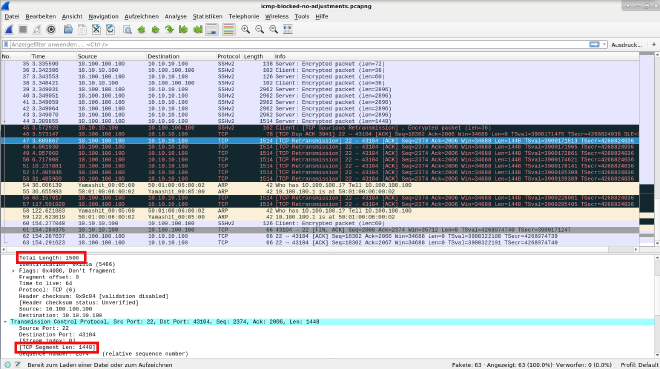Focus the Anzeigefilter anwenden input field
Viewport: 660px width, 369px height.
(299, 44)
